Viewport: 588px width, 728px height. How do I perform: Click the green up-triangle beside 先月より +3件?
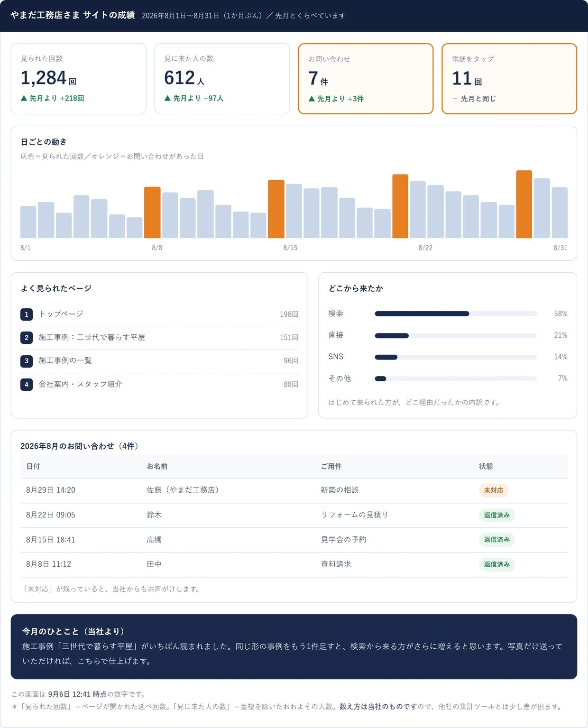312,99
